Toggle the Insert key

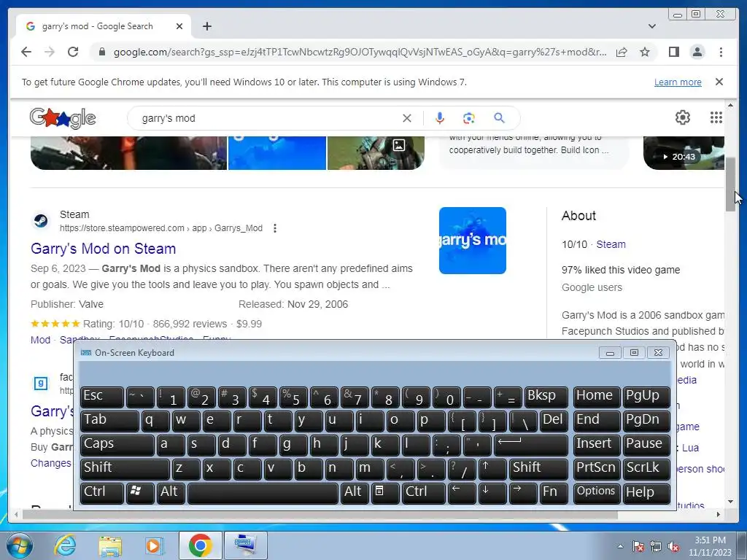click(597, 445)
